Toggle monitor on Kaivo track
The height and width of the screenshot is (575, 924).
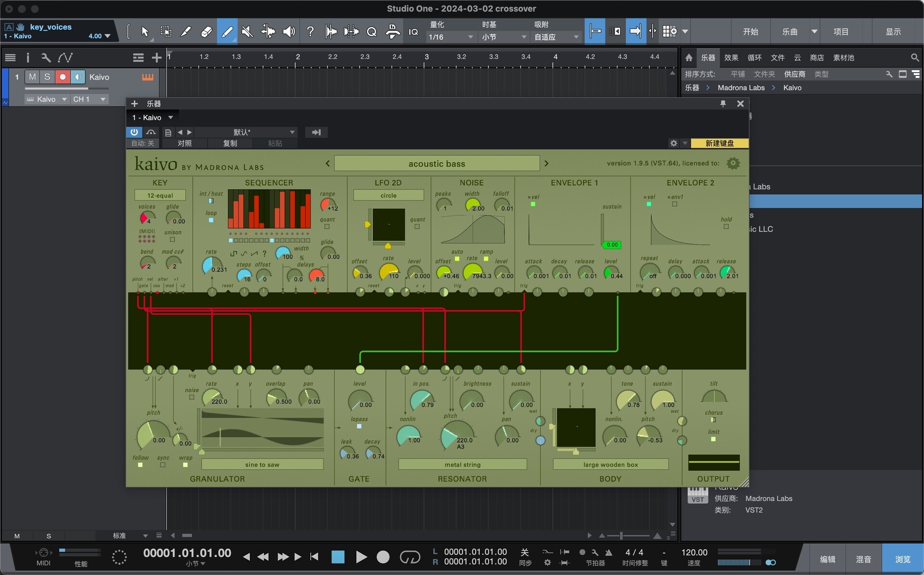(x=78, y=77)
